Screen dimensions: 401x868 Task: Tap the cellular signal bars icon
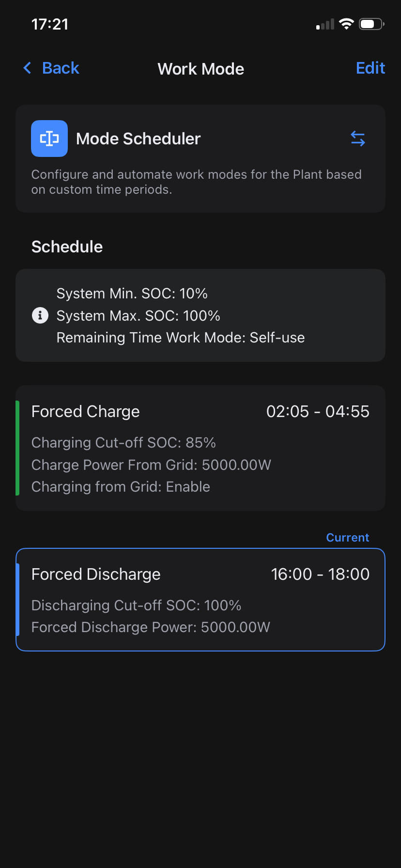pos(325,25)
